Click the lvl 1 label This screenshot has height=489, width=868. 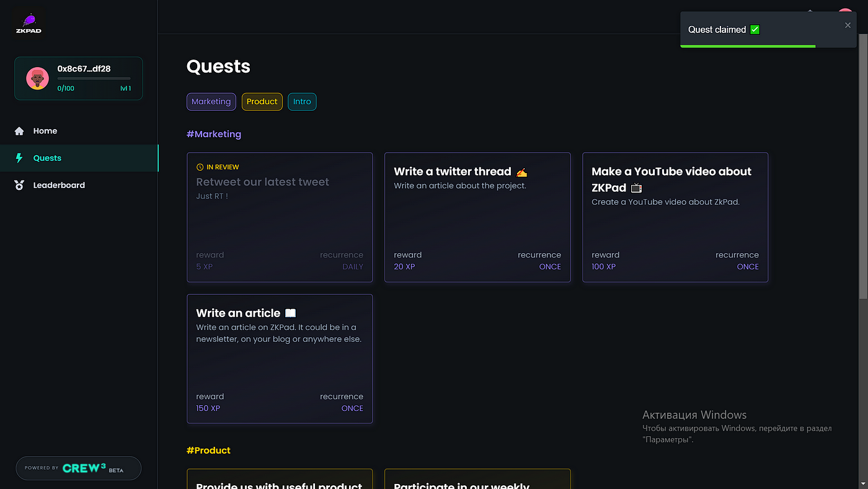click(125, 88)
